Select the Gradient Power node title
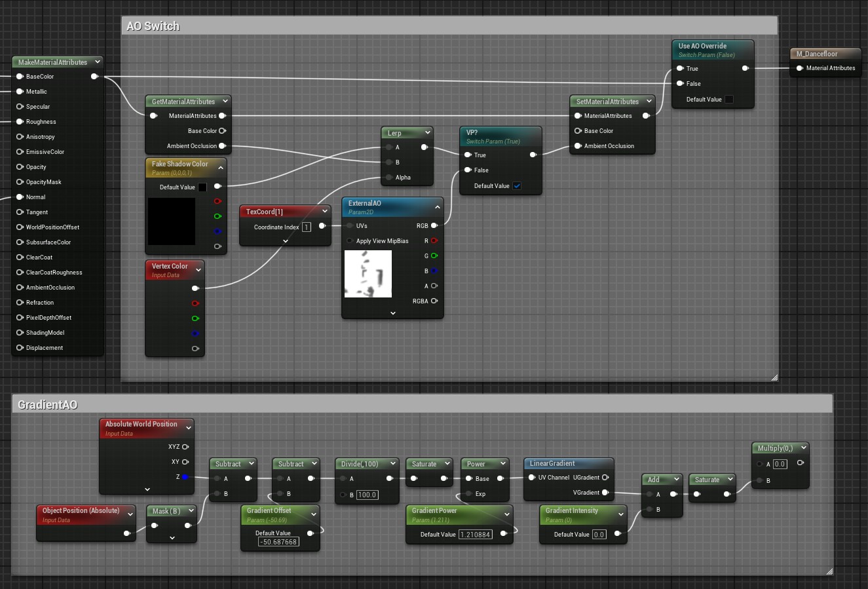Image resolution: width=868 pixels, height=589 pixels. coord(434,510)
